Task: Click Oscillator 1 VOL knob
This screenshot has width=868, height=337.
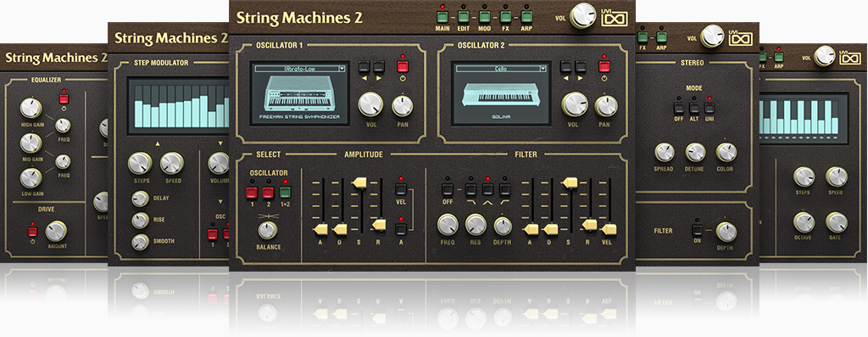Action: click(371, 104)
